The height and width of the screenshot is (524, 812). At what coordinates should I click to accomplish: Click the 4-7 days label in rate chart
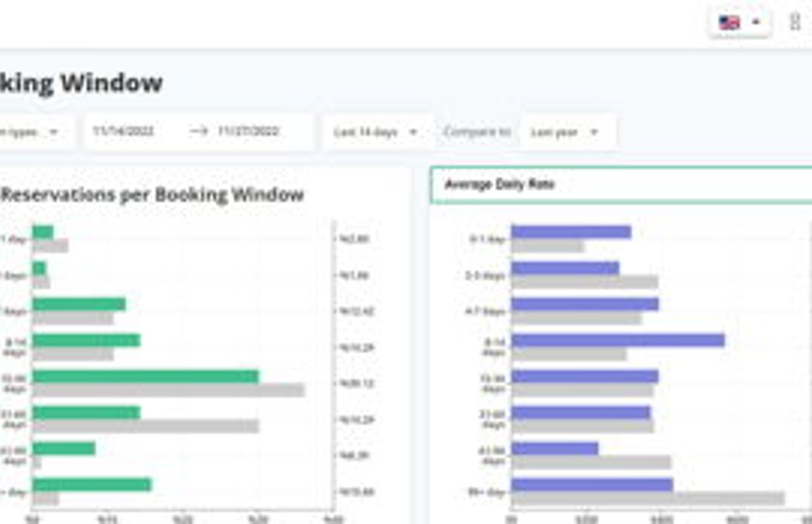[485, 311]
